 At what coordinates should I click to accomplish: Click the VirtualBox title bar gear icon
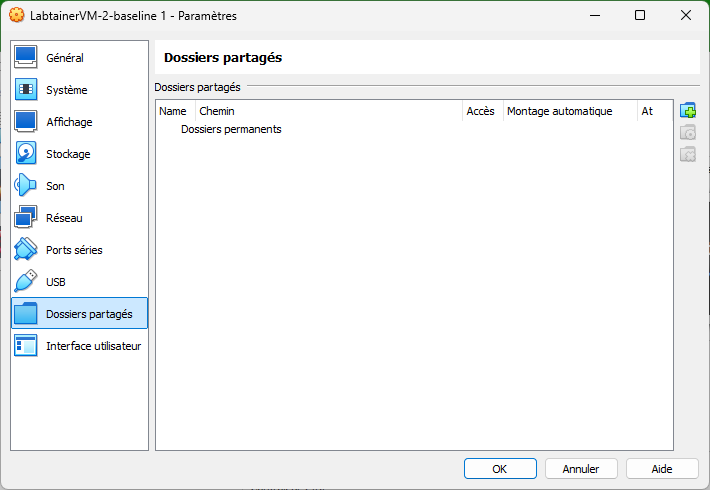click(x=15, y=16)
